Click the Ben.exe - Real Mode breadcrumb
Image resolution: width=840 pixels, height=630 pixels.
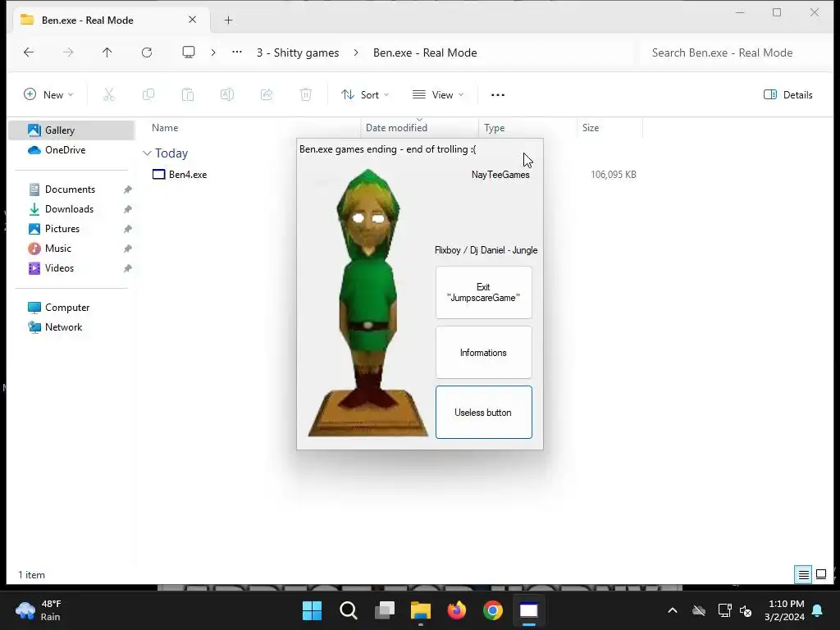425,52
